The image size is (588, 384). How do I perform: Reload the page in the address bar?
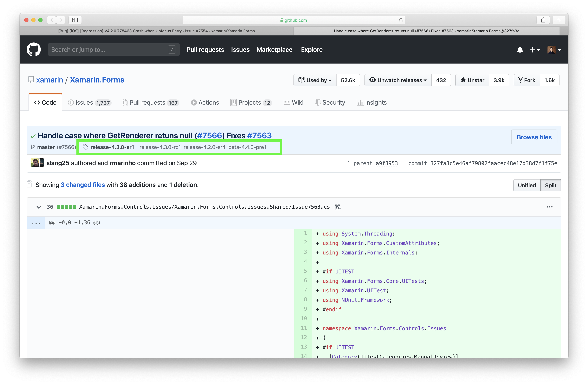tap(401, 20)
